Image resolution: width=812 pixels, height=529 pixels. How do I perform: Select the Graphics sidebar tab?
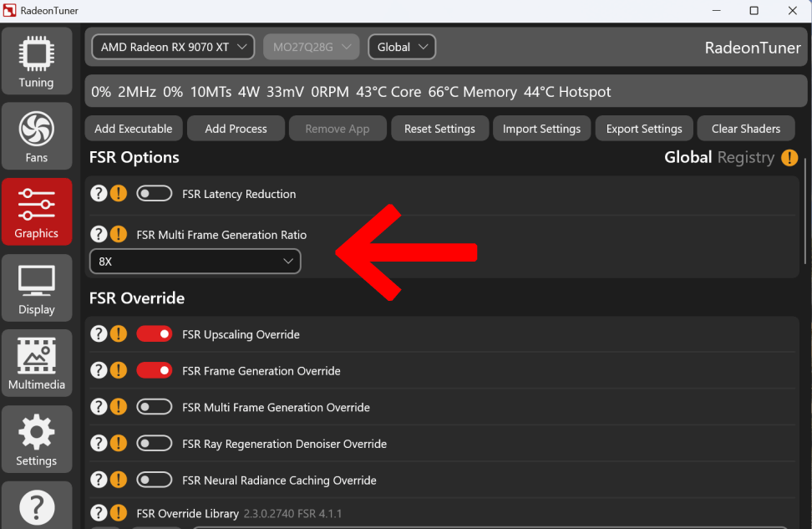point(36,212)
